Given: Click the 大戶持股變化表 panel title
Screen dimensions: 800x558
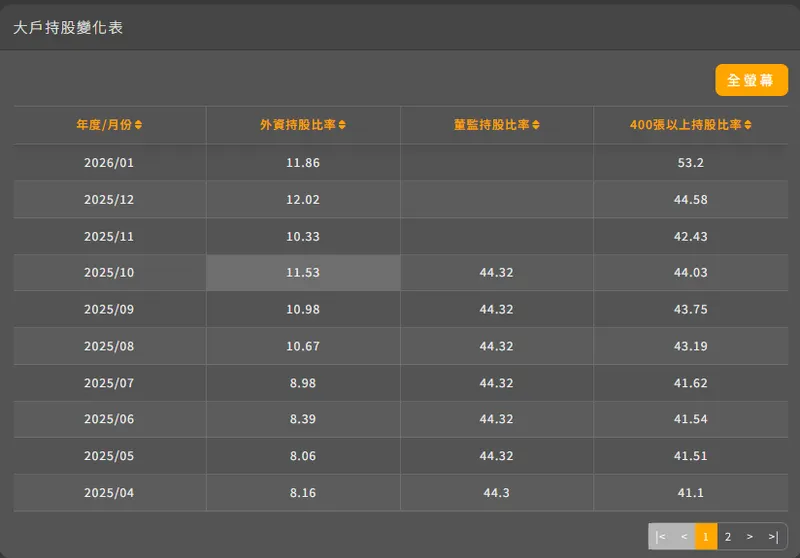Looking at the screenshot, I should point(68,27).
